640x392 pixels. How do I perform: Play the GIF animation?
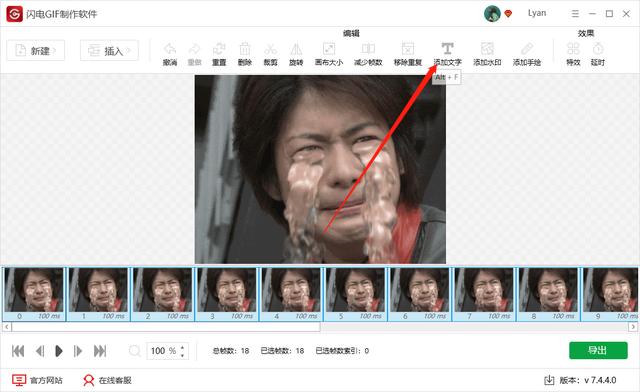pyautogui.click(x=58, y=351)
